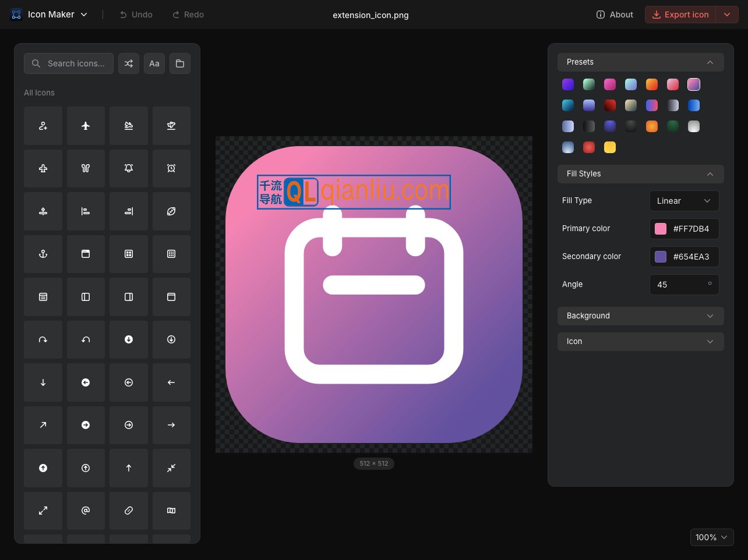748x560 pixels.
Task: Choose the airplane-landing icon
Action: click(x=129, y=126)
